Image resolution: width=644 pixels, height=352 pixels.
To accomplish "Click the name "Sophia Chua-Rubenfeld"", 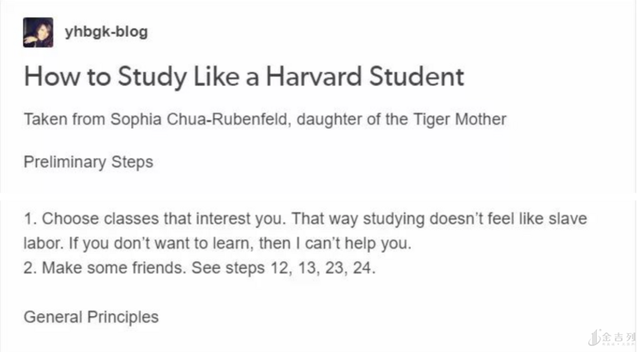I will pos(200,119).
